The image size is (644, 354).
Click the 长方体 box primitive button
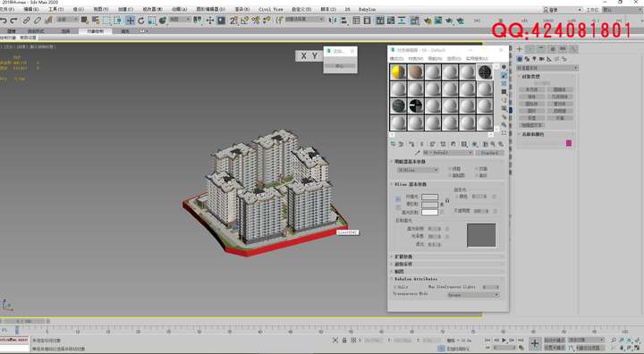click(x=531, y=89)
